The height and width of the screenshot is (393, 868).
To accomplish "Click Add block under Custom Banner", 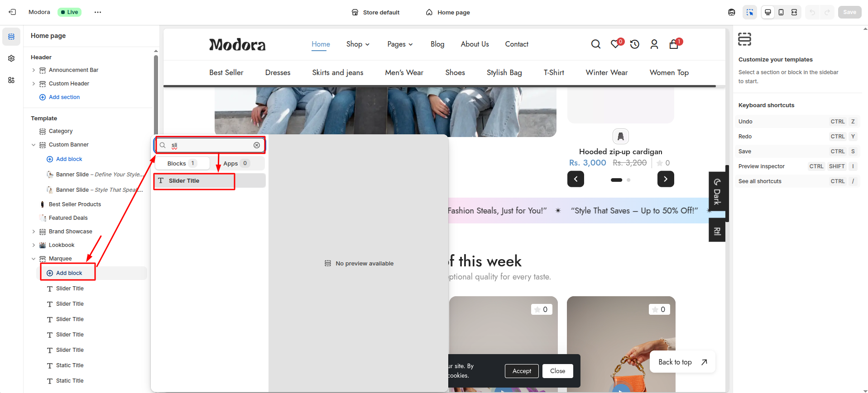I will tap(65, 159).
